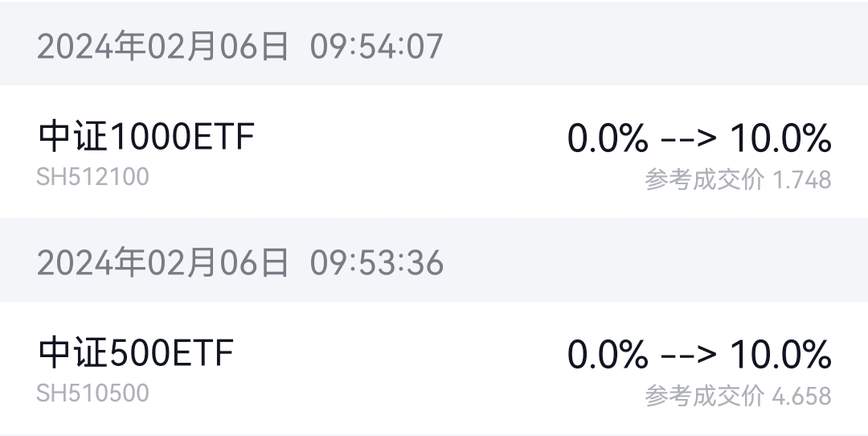Tap the 10.0% target weight for 中证500ETF
The image size is (868, 436).
780,355
